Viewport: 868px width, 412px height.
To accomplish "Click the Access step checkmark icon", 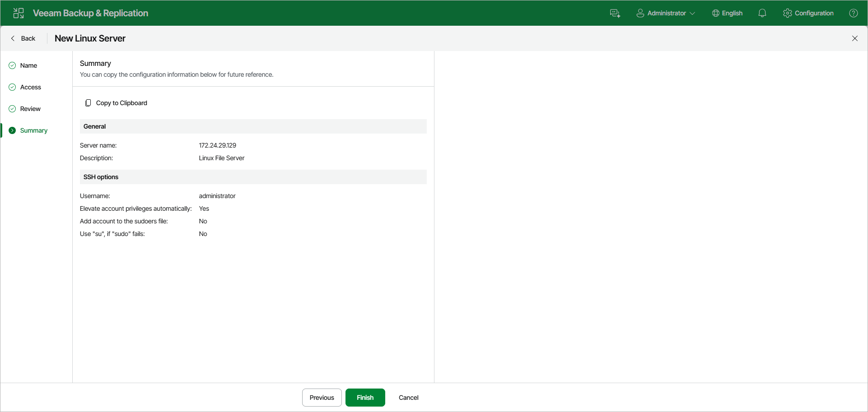I will [12, 87].
